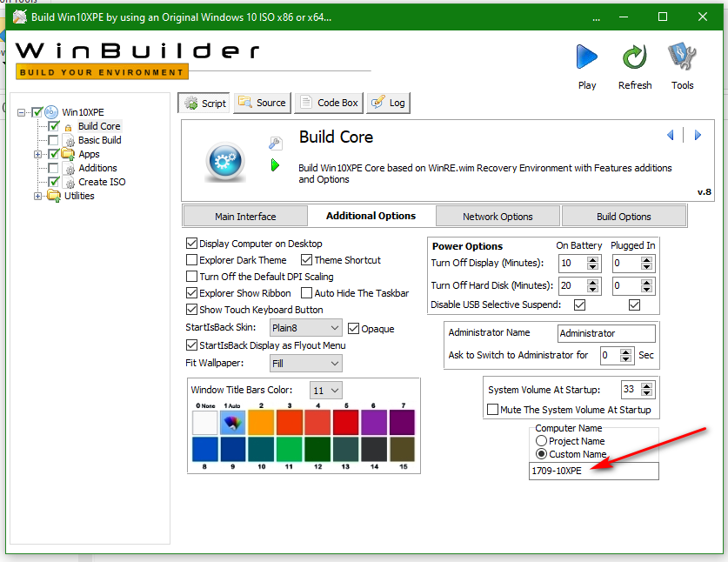This screenshot has height=562, width=728.
Task: Pick the 1 Auto color swatch
Action: [x=232, y=422]
